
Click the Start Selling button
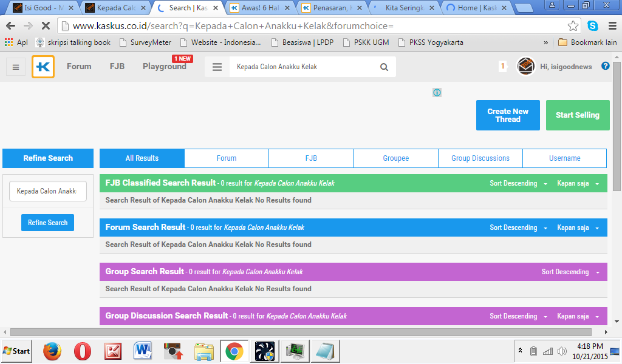(x=578, y=115)
